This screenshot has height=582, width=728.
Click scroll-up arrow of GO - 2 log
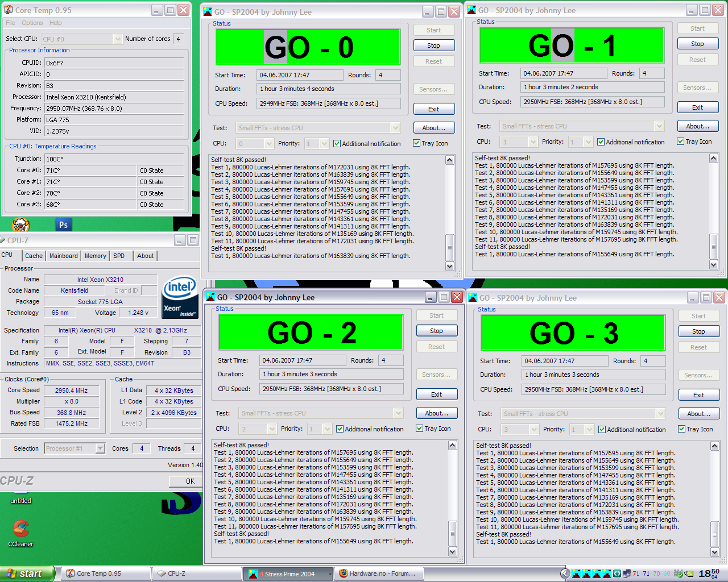tap(453, 446)
